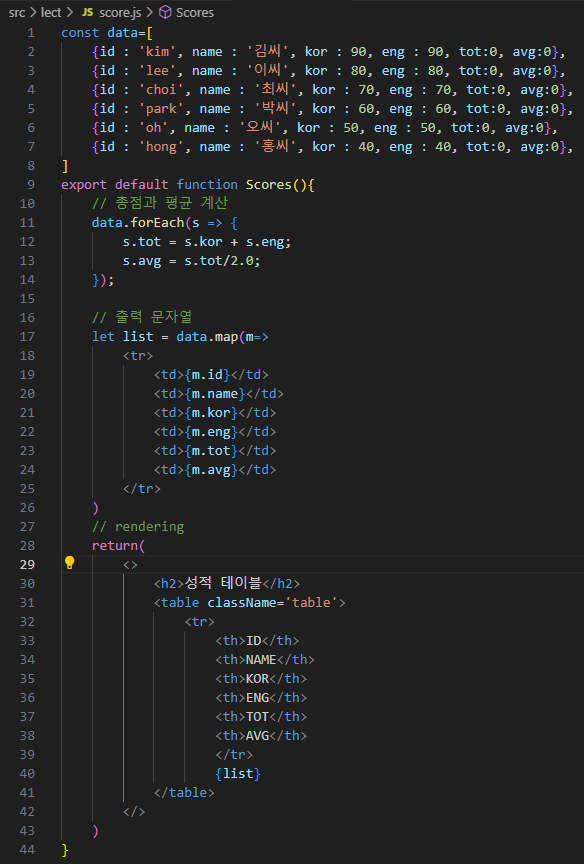The height and width of the screenshot is (864, 584).
Task: Click line number 44 in gutter
Action: pos(27,850)
